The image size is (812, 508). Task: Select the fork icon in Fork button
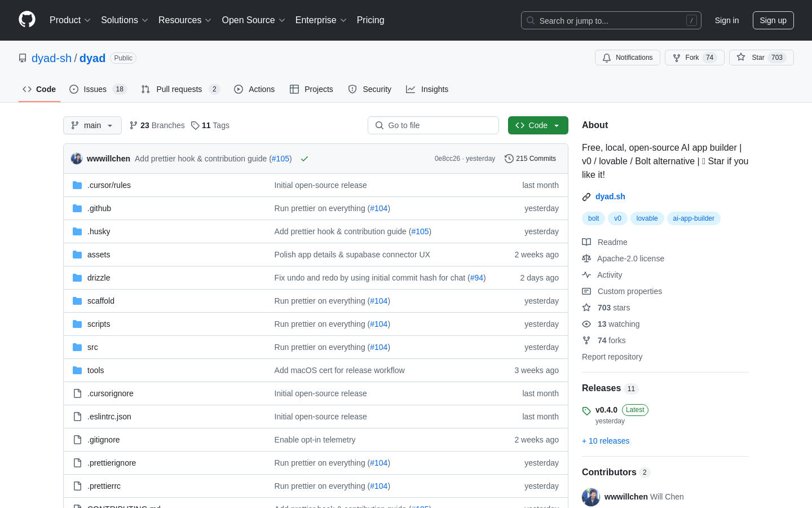[x=677, y=58]
